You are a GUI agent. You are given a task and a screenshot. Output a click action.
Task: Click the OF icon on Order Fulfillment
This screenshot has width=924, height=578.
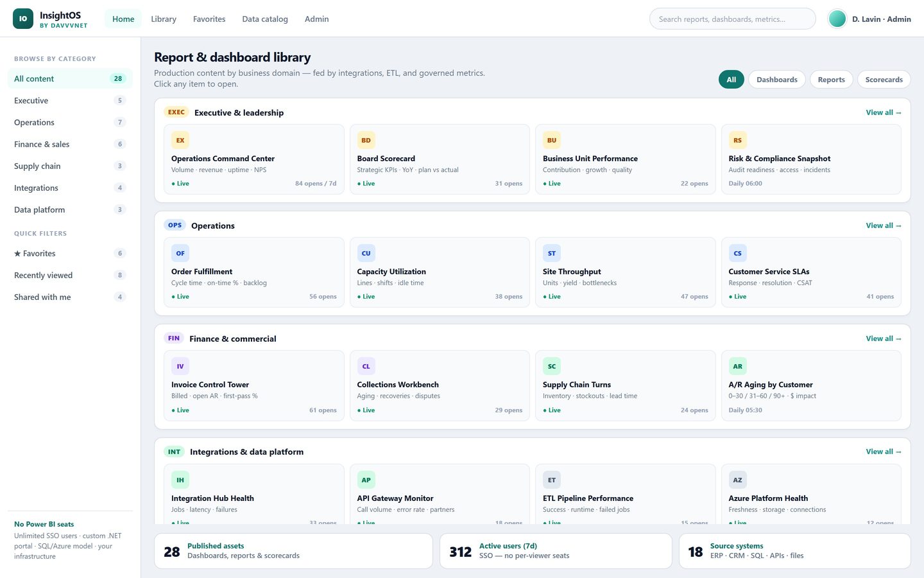(180, 253)
